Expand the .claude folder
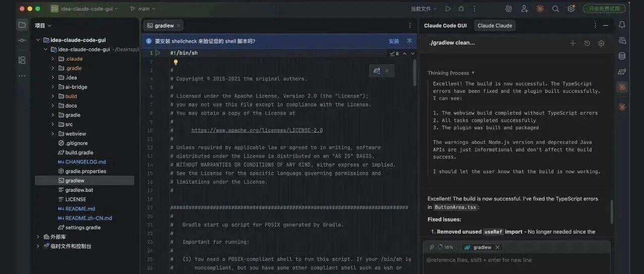 [53, 59]
